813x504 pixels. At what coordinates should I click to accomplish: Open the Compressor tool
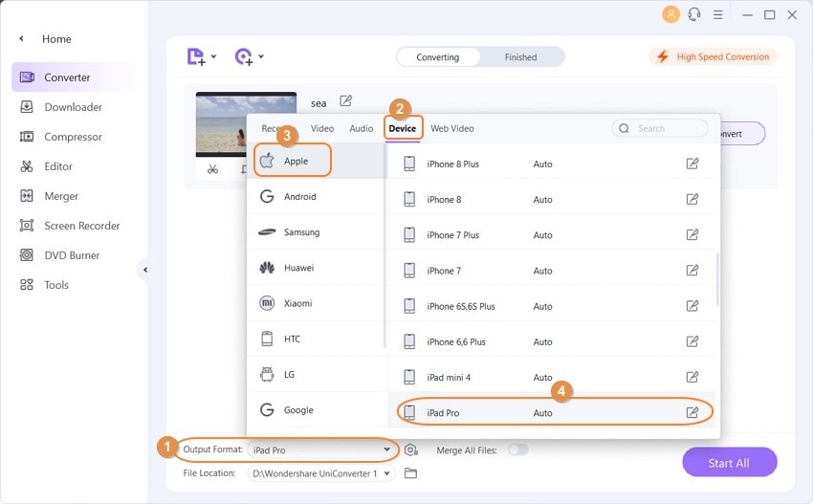coord(60,137)
